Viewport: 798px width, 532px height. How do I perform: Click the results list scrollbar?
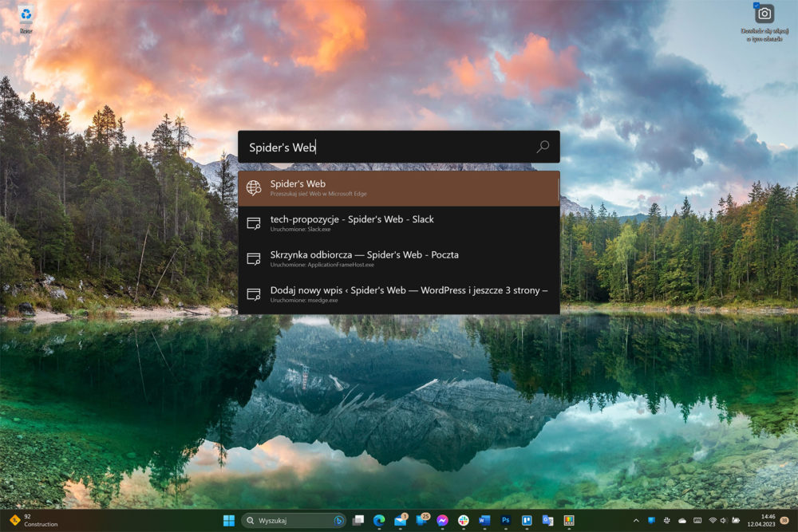tap(559, 188)
